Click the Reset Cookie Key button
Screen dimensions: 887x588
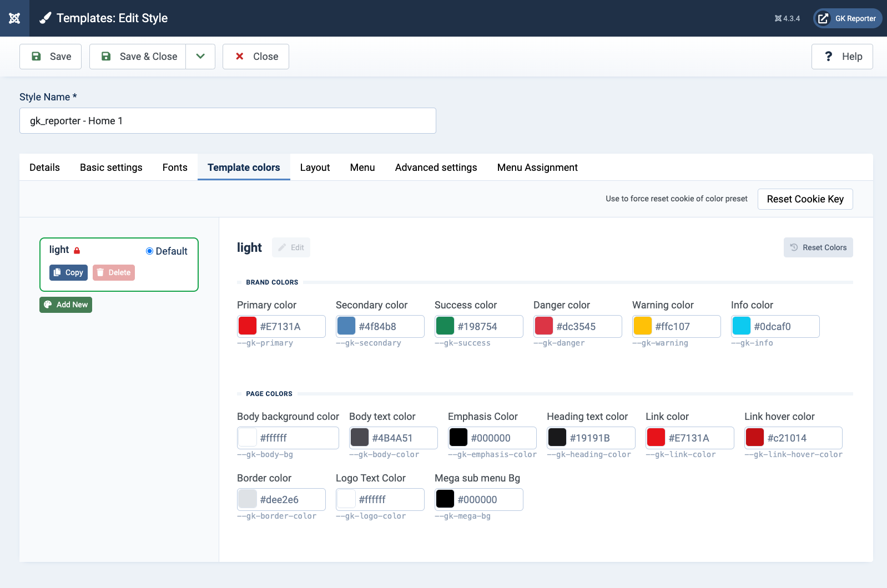[805, 199]
